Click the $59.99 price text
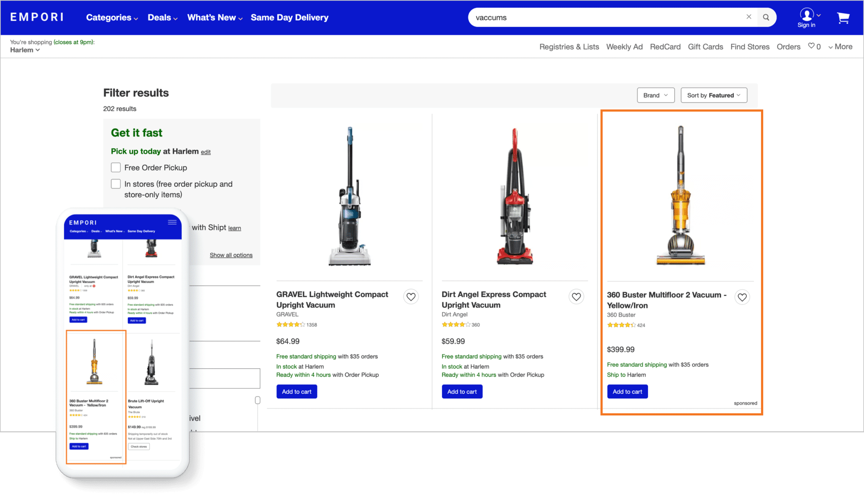Image resolution: width=864 pixels, height=504 pixels. [453, 342]
